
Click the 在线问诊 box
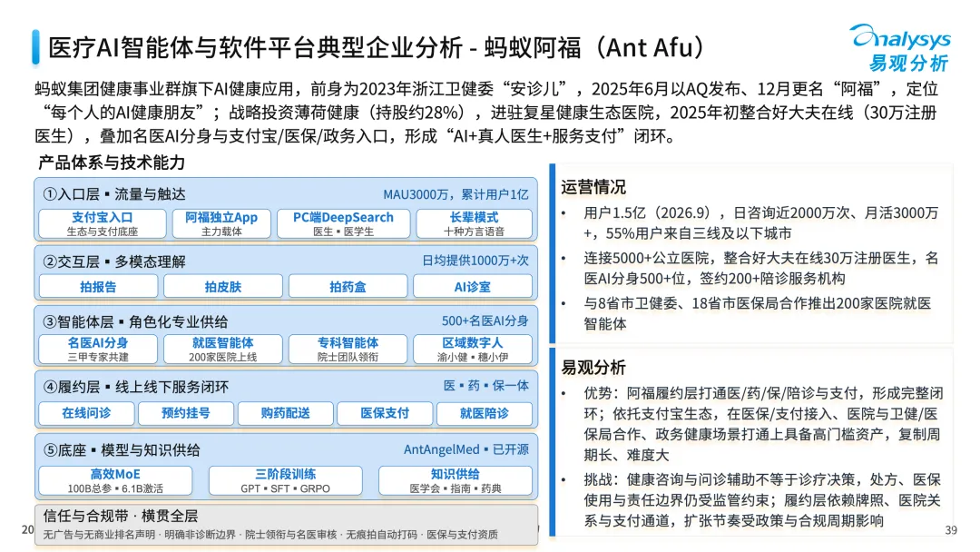[x=86, y=413]
